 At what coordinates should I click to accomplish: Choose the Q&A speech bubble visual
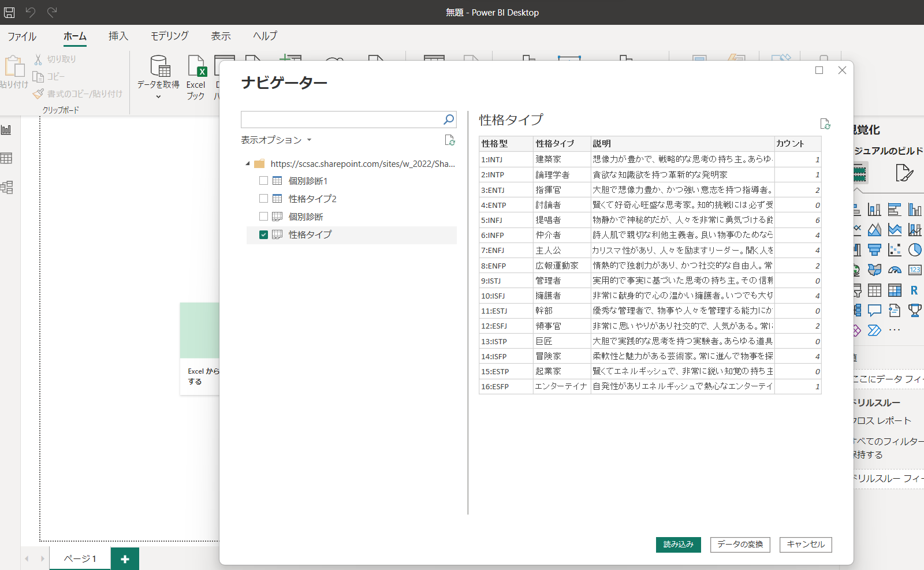tap(875, 310)
